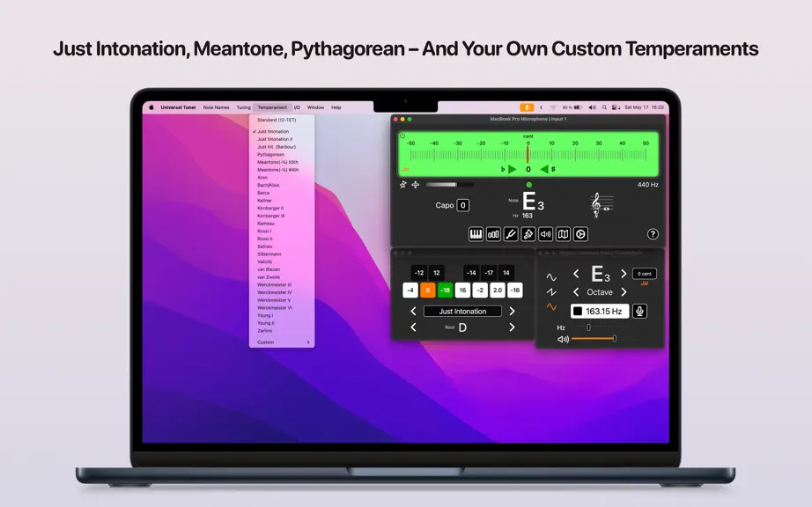
Task: Click the Capo value box
Action: pos(463,205)
